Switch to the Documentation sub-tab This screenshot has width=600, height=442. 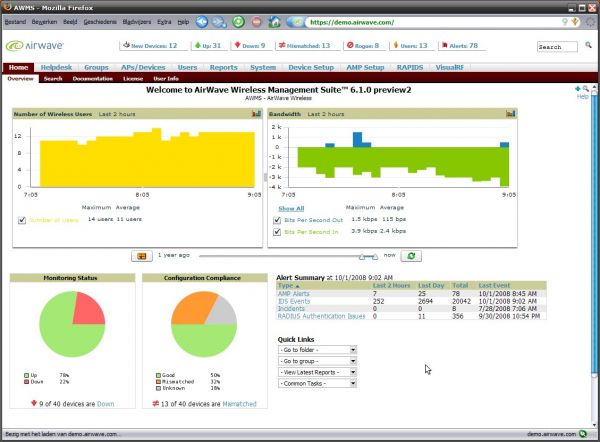pyautogui.click(x=93, y=78)
